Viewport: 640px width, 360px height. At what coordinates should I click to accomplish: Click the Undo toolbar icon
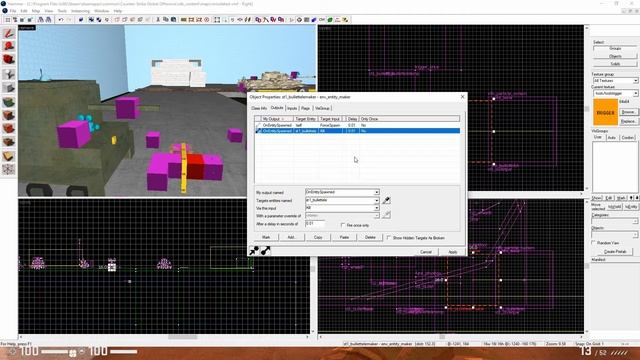[x=60, y=20]
